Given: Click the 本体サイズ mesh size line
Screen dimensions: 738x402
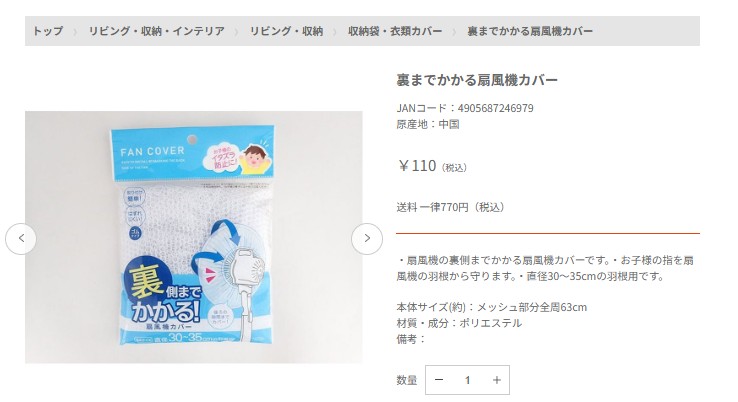Looking at the screenshot, I should 491,307.
